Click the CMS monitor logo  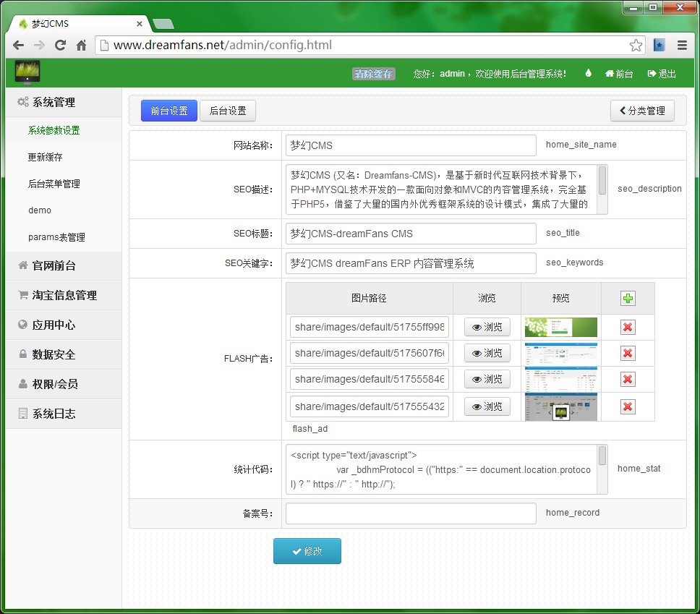27,72
